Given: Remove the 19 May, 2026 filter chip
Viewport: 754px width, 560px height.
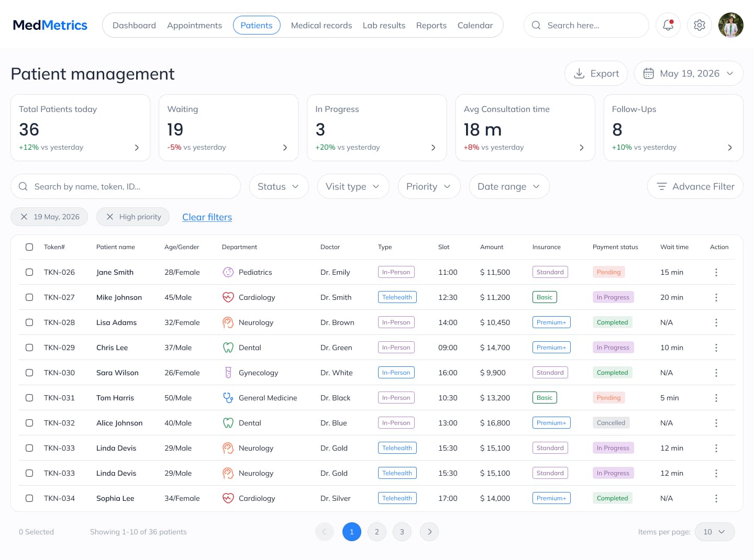Looking at the screenshot, I should (x=24, y=217).
